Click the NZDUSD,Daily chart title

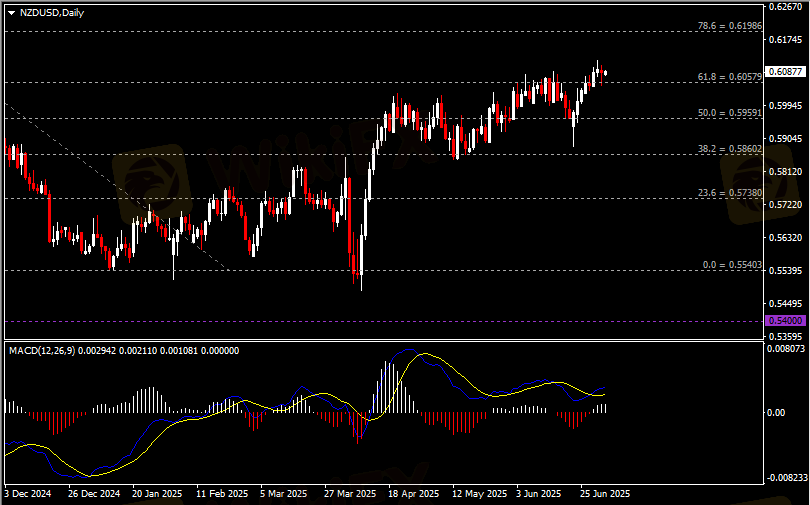tap(52, 12)
